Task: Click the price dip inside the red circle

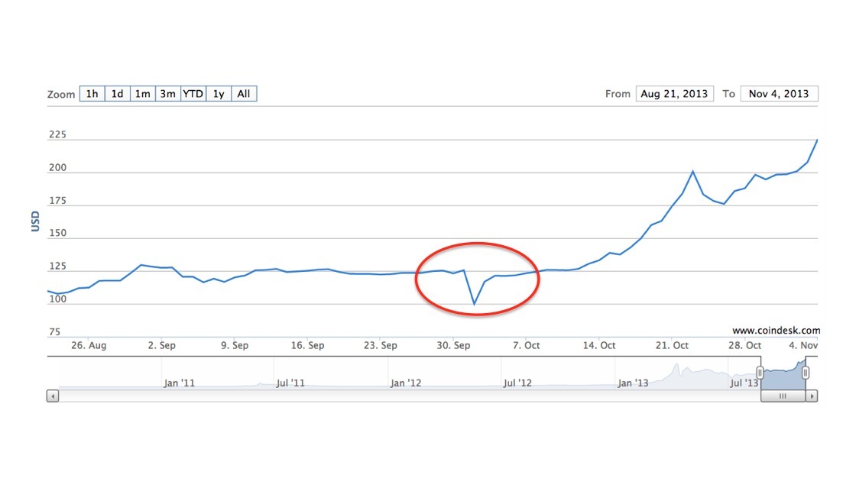Action: coord(474,304)
